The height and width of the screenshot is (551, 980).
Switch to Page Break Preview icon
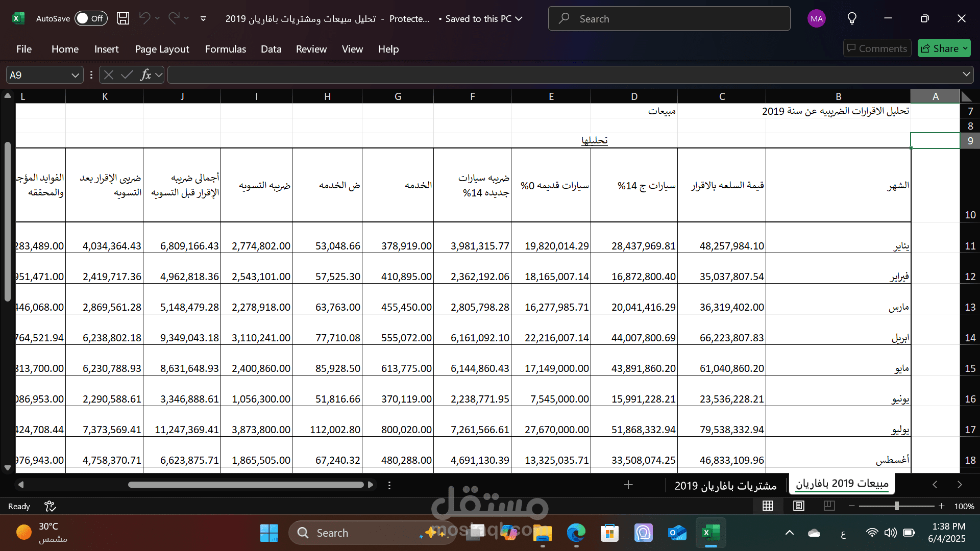pos(829,506)
